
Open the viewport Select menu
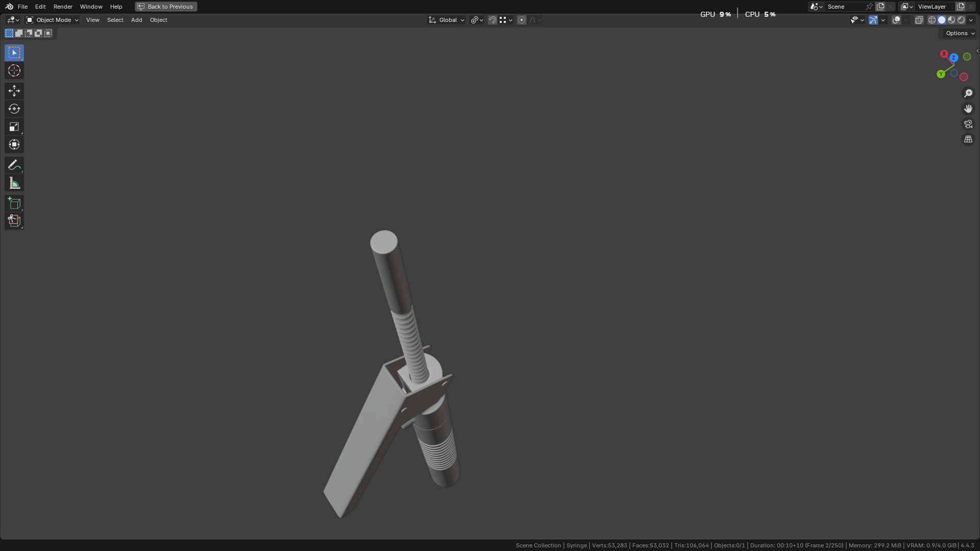tap(115, 20)
